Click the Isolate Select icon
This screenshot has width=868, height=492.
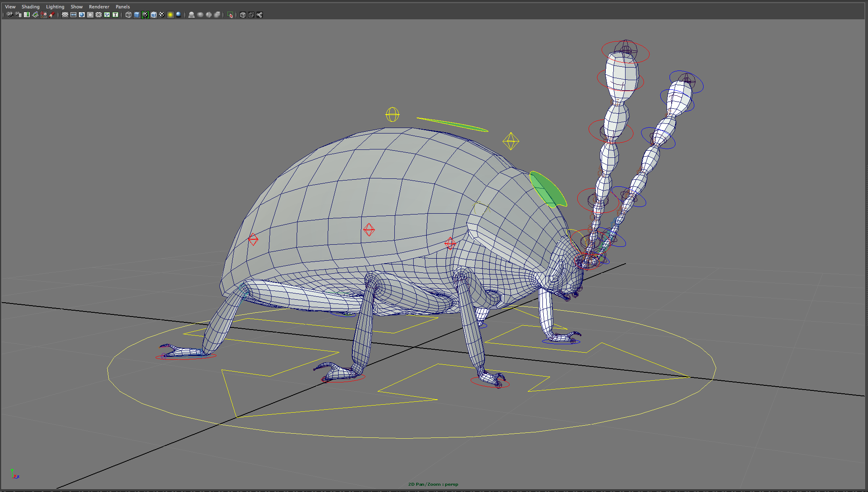230,15
